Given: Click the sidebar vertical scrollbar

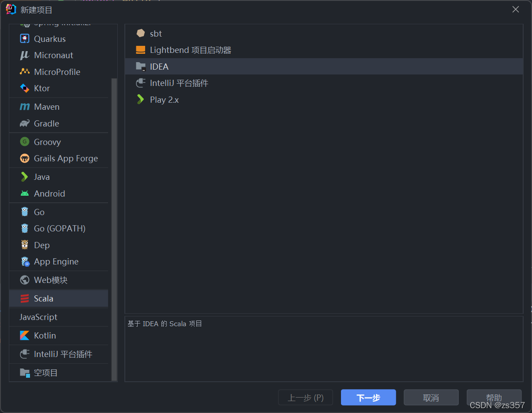Looking at the screenshot, I should pyautogui.click(x=114, y=229).
